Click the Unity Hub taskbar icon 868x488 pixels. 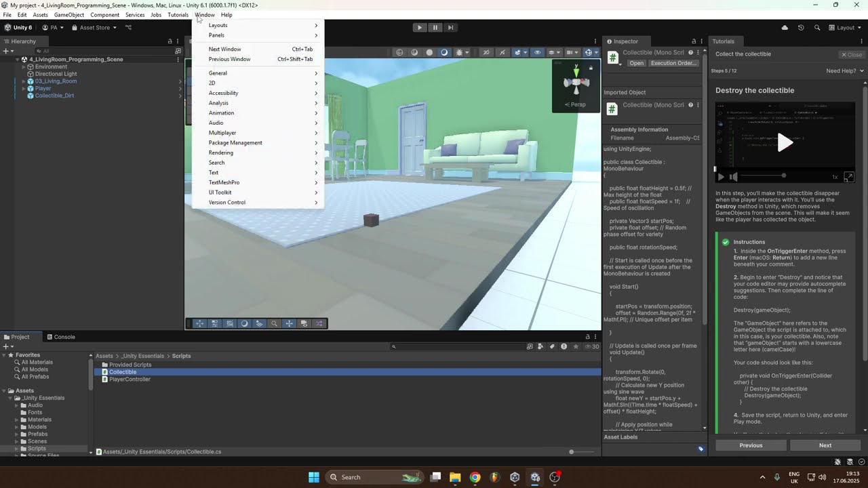515,477
